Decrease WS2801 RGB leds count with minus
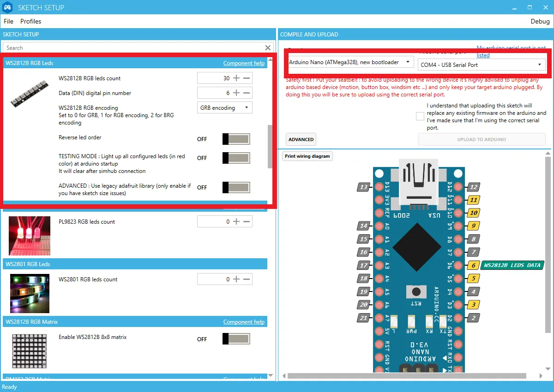 click(x=247, y=279)
